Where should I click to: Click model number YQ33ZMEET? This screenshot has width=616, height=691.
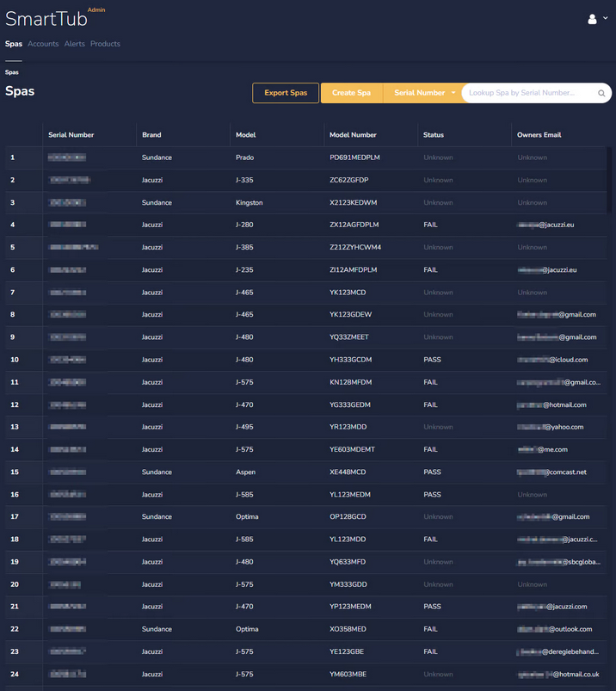click(349, 337)
